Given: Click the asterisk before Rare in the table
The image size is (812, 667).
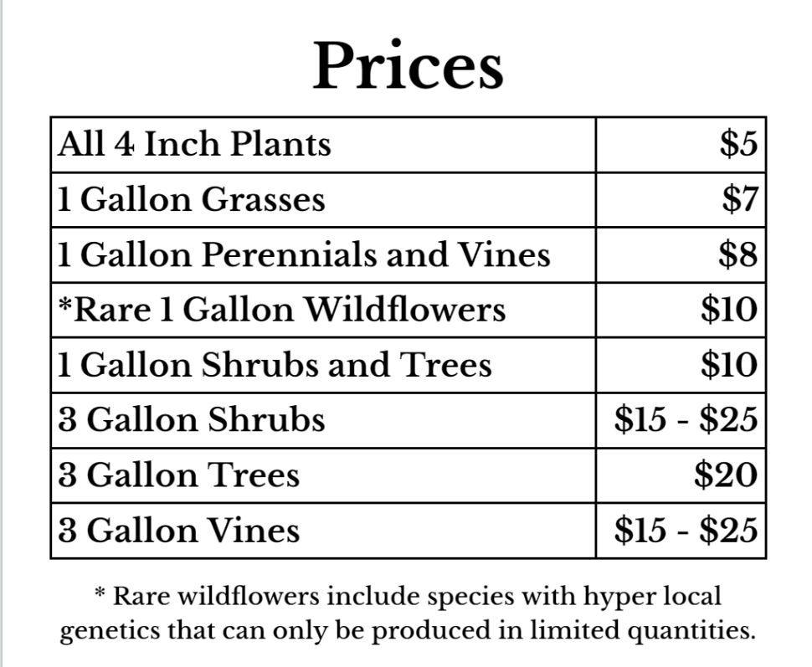Looking at the screenshot, I should 64,304.
